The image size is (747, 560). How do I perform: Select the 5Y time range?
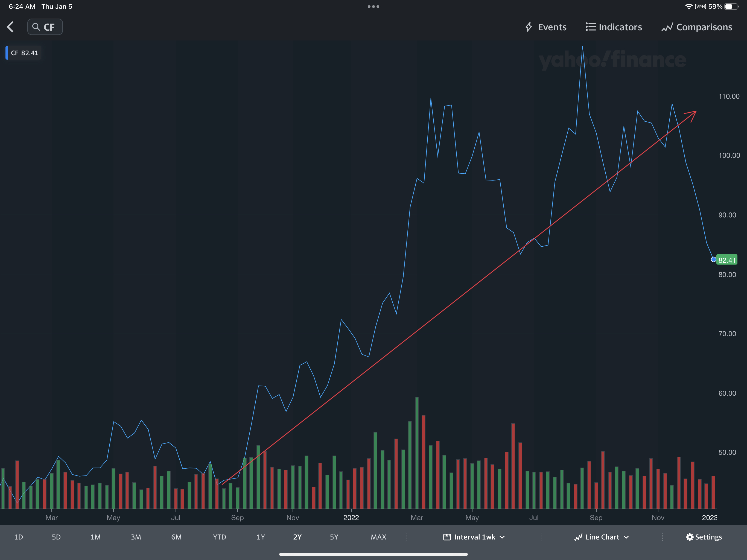[x=334, y=537]
